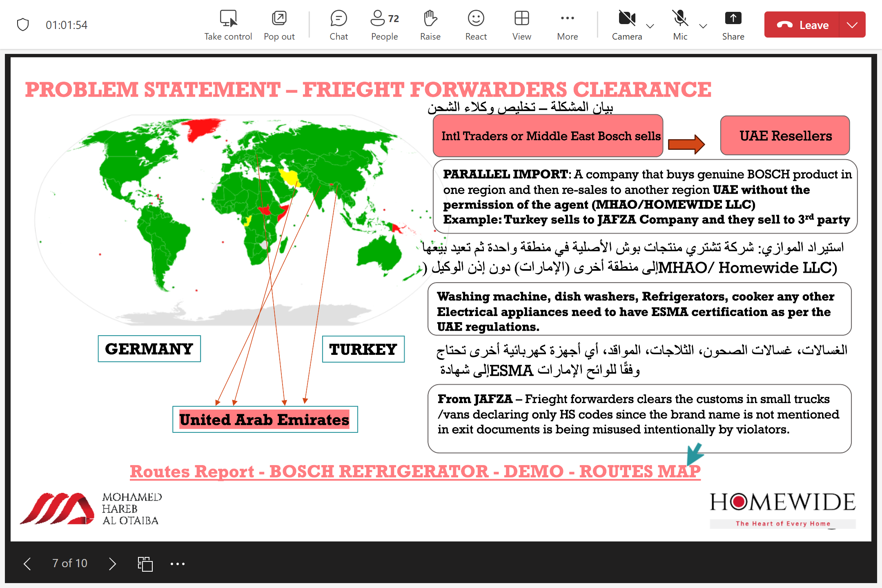This screenshot has height=588, width=882.
Task: Go to the next slide
Action: coord(113,564)
